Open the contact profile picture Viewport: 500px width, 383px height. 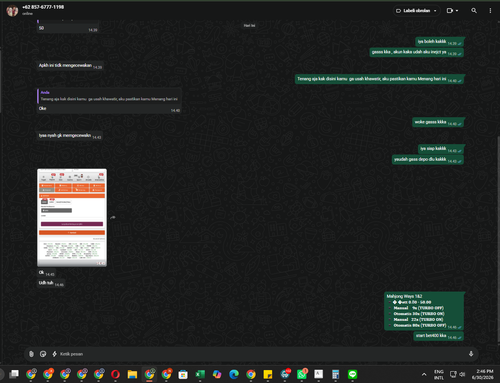point(12,10)
